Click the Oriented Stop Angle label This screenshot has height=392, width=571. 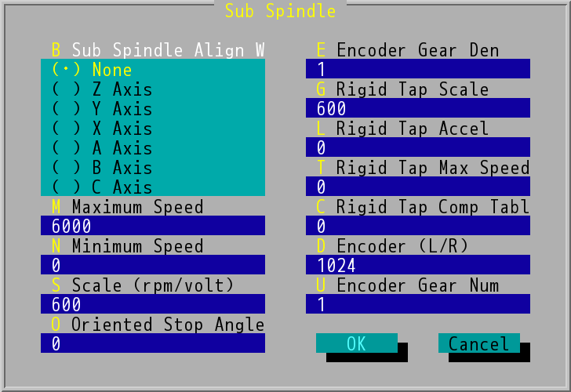point(158,325)
